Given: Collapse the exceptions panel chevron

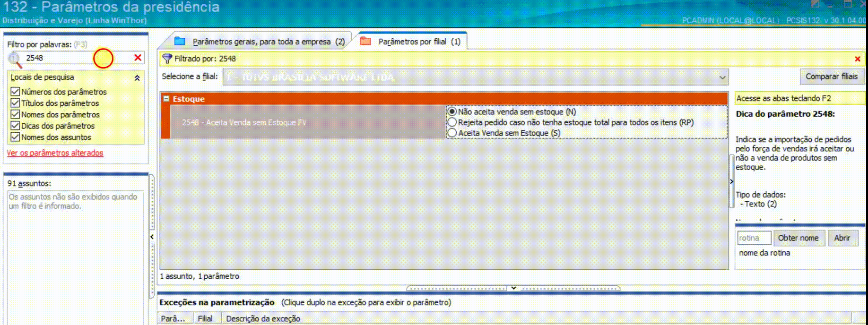Looking at the screenshot, I should point(513,288).
